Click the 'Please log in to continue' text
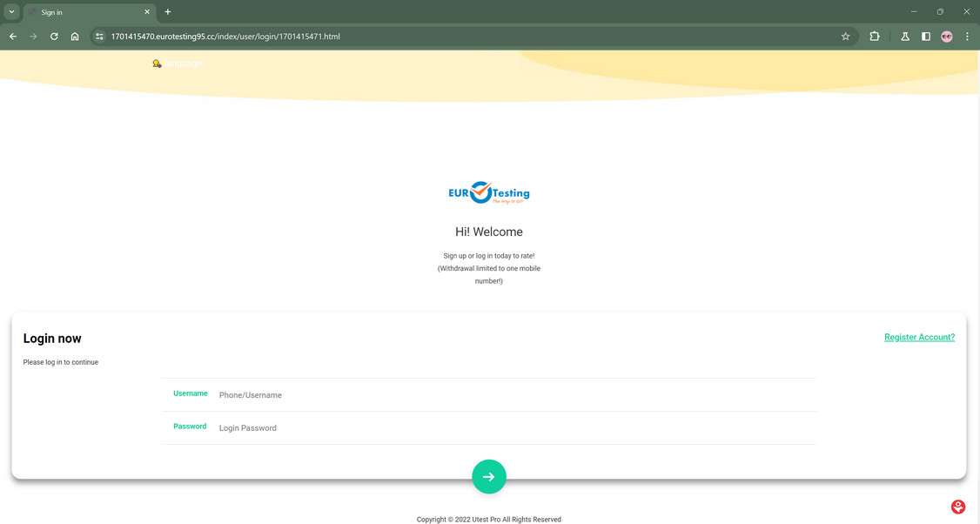 (x=61, y=362)
